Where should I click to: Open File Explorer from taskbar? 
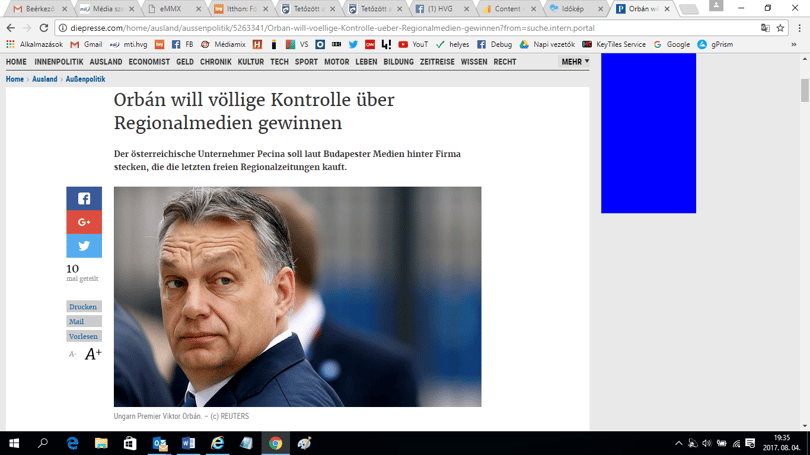pyautogui.click(x=101, y=443)
